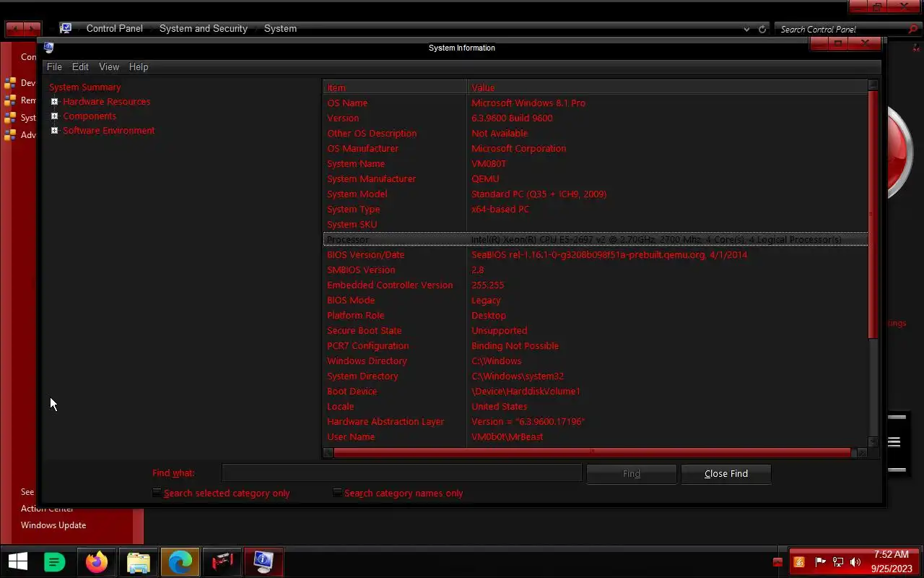Open the File menu
Image resolution: width=924 pixels, height=578 pixels.
click(54, 66)
